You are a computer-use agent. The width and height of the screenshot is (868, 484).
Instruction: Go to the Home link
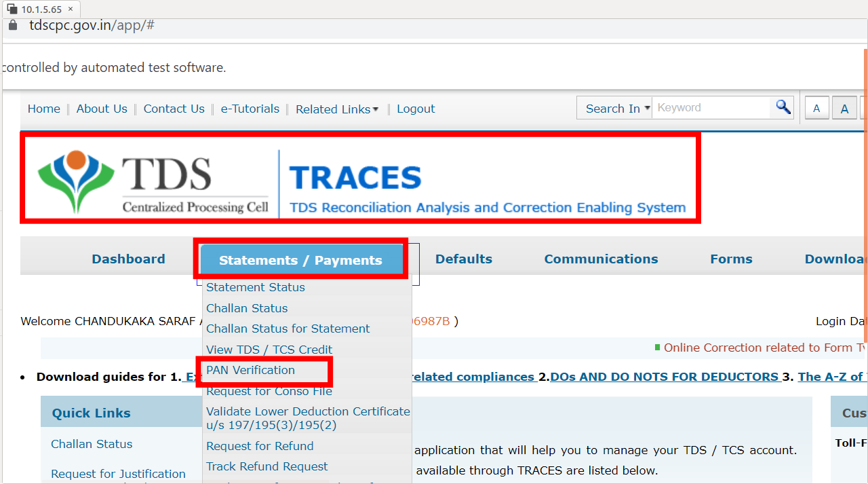(44, 109)
